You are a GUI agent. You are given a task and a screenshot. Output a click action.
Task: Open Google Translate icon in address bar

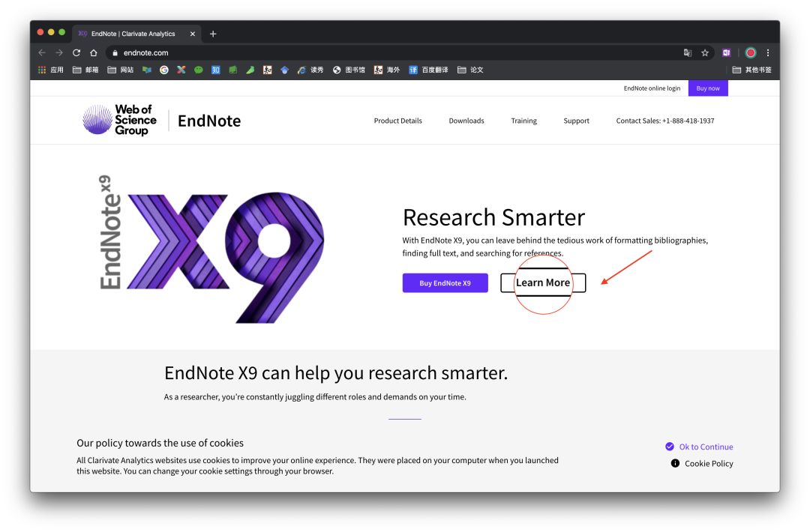point(688,52)
